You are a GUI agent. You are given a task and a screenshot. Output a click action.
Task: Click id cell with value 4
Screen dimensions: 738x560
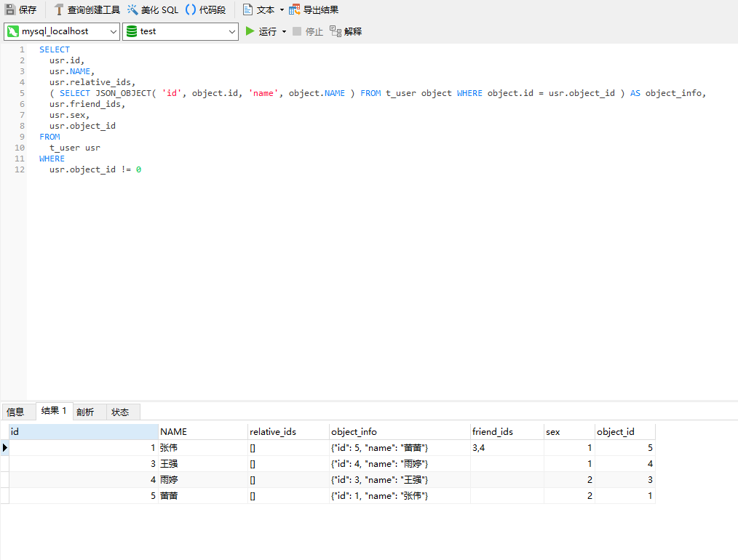(x=84, y=479)
